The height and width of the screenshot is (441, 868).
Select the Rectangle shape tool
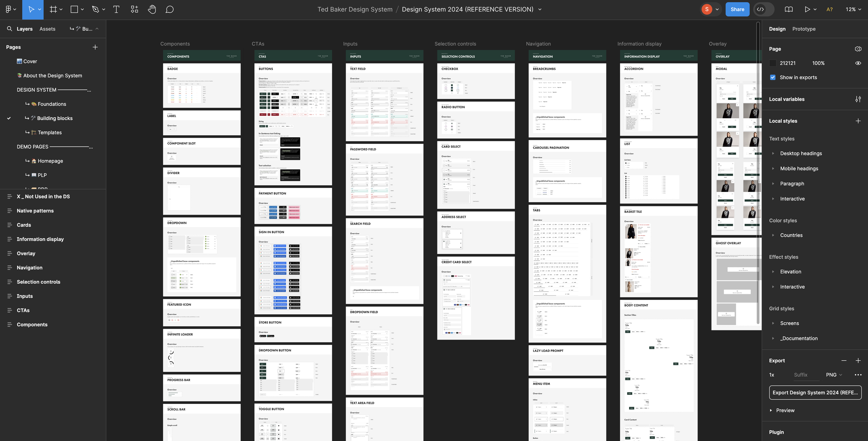pos(74,9)
